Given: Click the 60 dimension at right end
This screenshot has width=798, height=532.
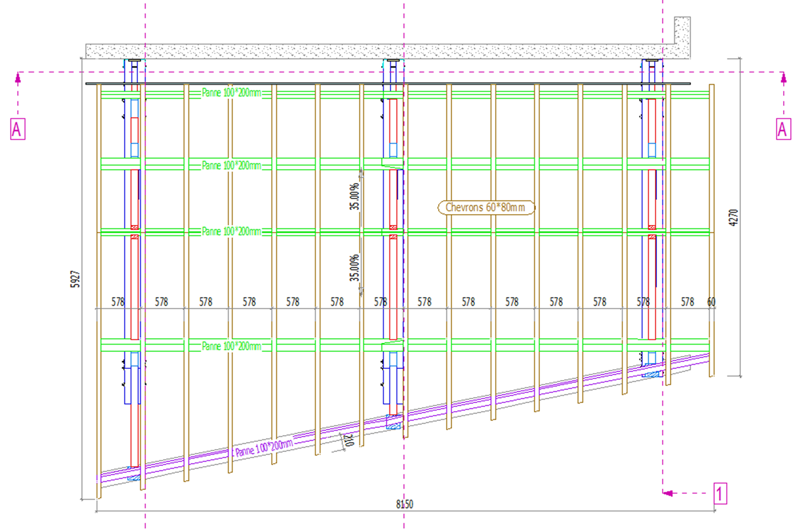Looking at the screenshot, I should point(711,302).
